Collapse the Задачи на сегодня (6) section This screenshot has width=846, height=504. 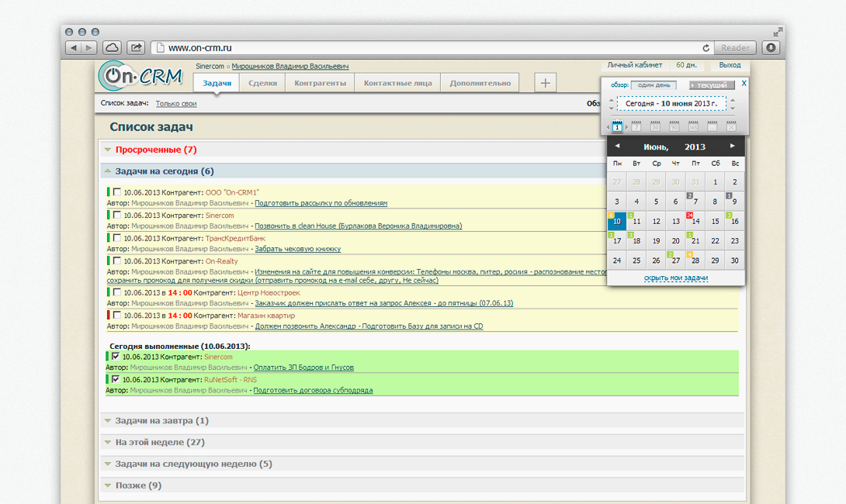[x=108, y=171]
